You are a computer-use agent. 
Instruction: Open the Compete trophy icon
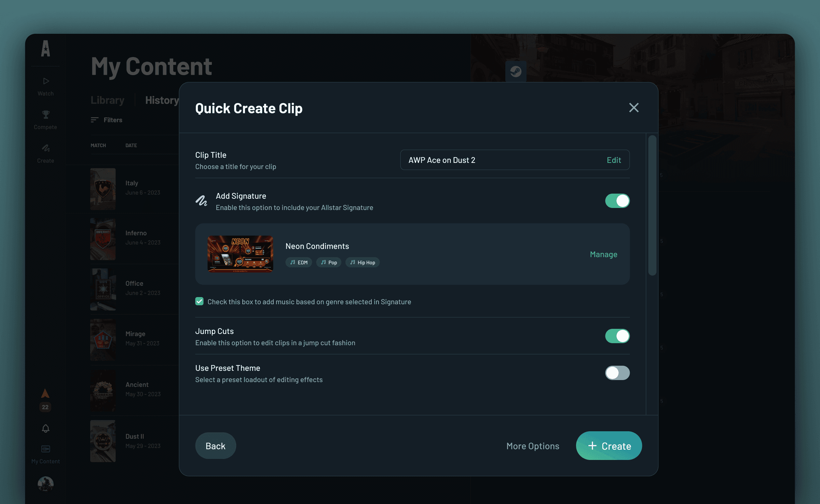45,114
